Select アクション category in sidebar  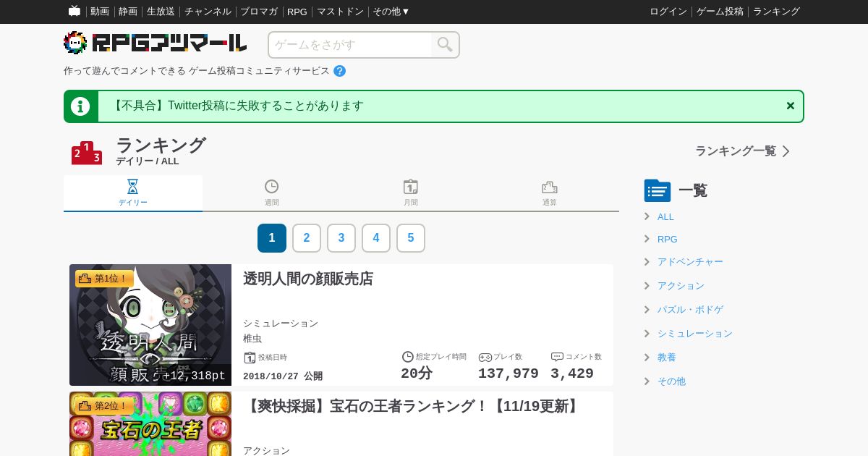pos(681,286)
